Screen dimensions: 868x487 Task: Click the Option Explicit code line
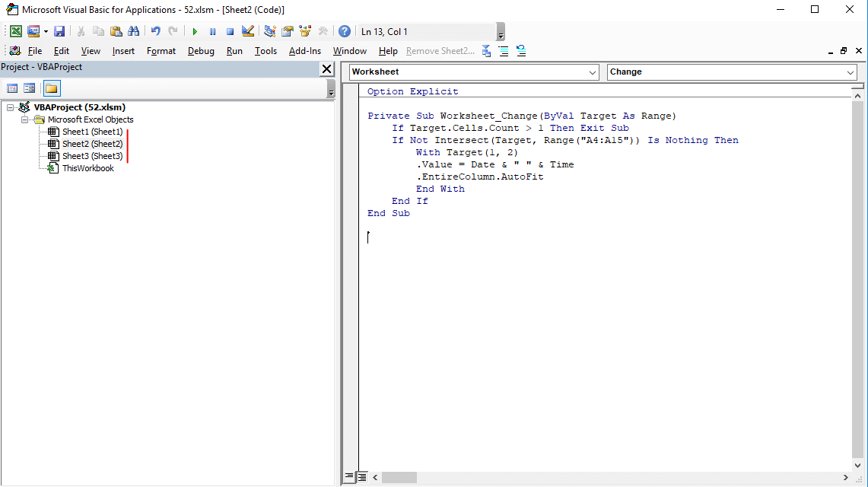coord(413,92)
